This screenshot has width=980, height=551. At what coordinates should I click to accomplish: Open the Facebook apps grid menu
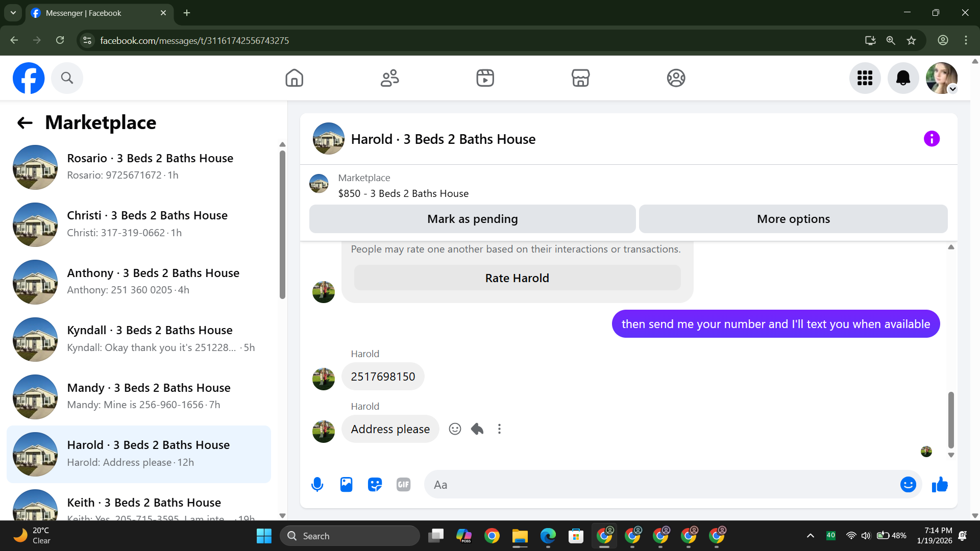(x=865, y=78)
